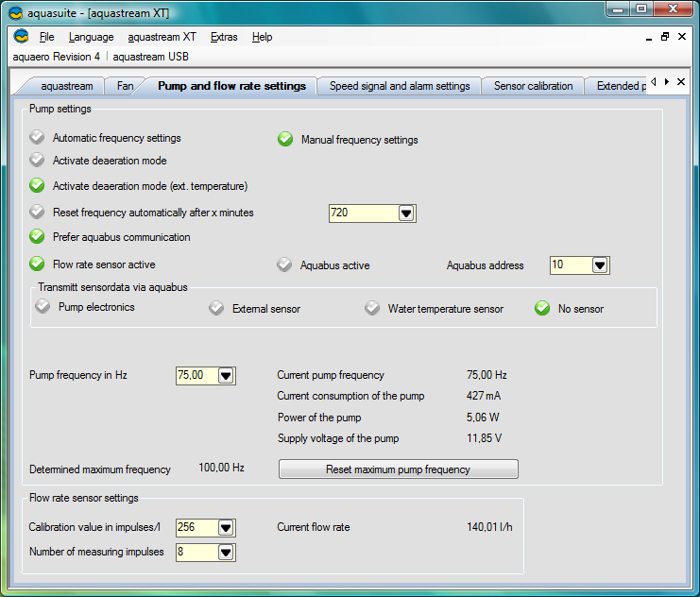Viewport: 700px width, 597px height.
Task: Select the No sensor option
Action: click(x=542, y=308)
